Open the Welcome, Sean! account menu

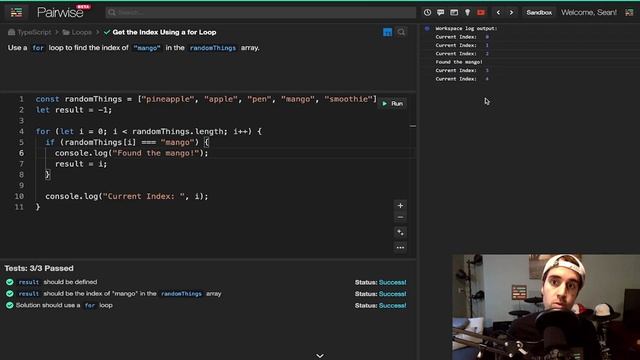tap(589, 13)
